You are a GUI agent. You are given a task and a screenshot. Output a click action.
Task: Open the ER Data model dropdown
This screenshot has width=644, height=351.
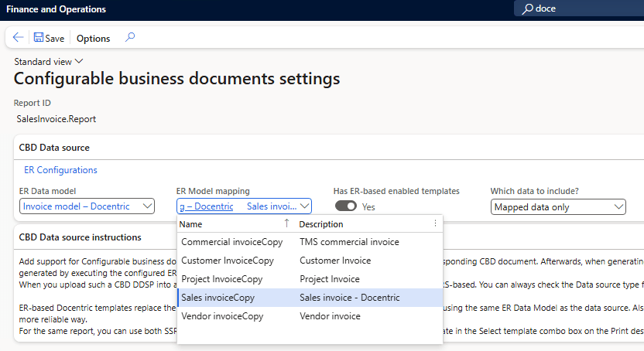click(x=145, y=206)
